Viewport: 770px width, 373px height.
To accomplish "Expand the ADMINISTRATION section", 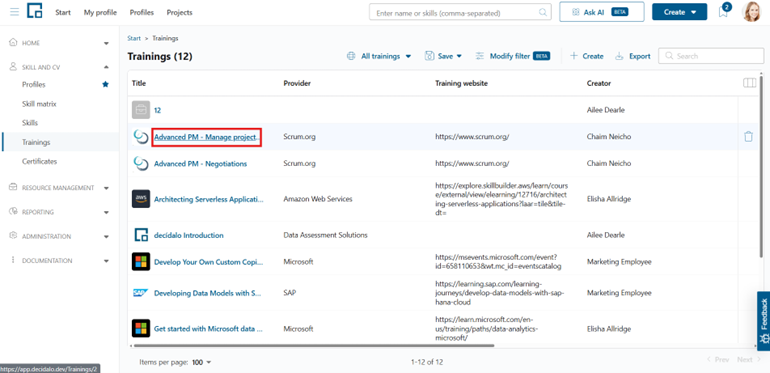I will [x=107, y=237].
